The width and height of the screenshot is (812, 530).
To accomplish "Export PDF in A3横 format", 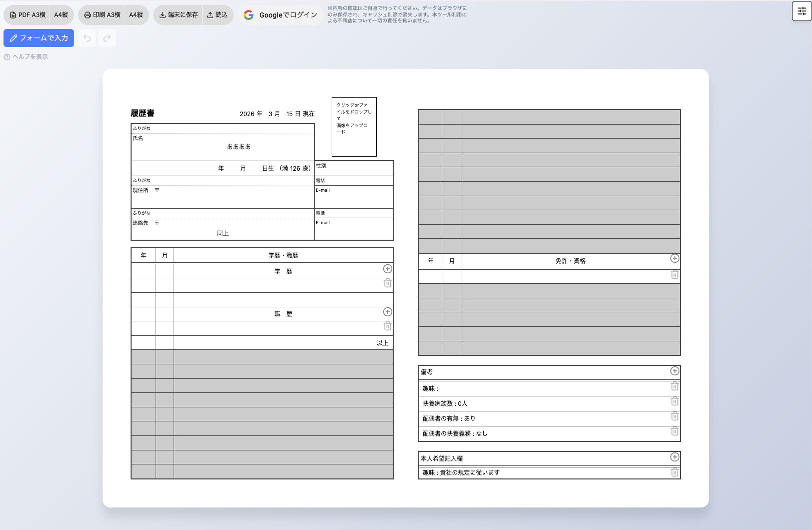I will 28,15.
